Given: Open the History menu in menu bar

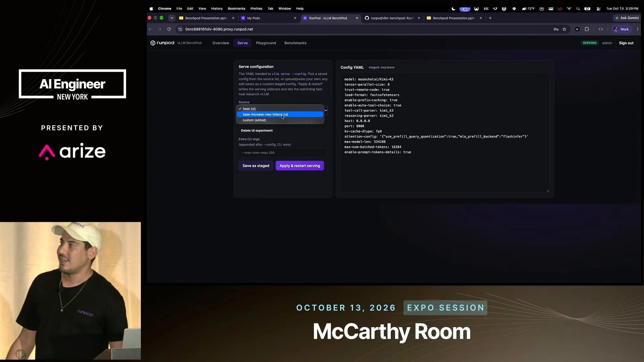Looking at the screenshot, I should (x=217, y=9).
